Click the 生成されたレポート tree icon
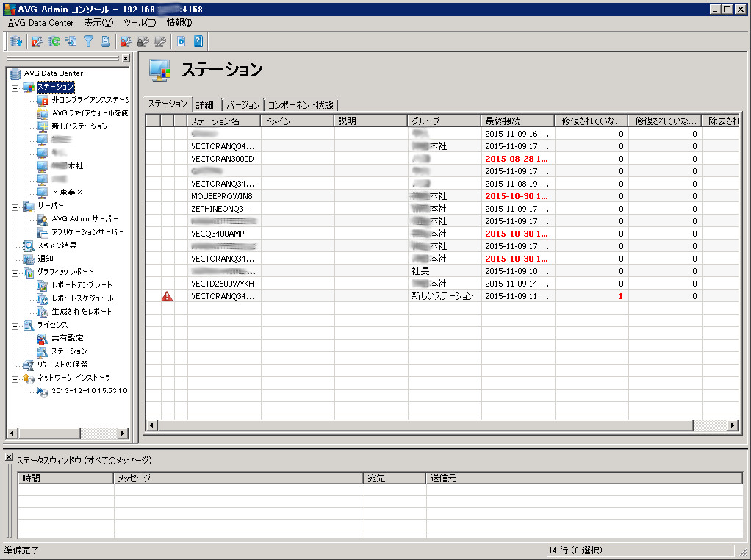The height and width of the screenshot is (560, 751). click(43, 312)
